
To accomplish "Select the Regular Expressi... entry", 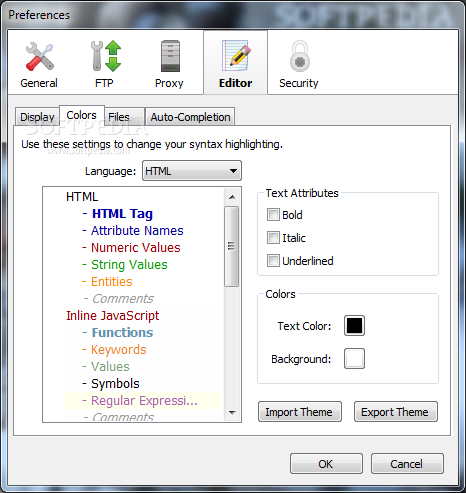I will coord(143,401).
